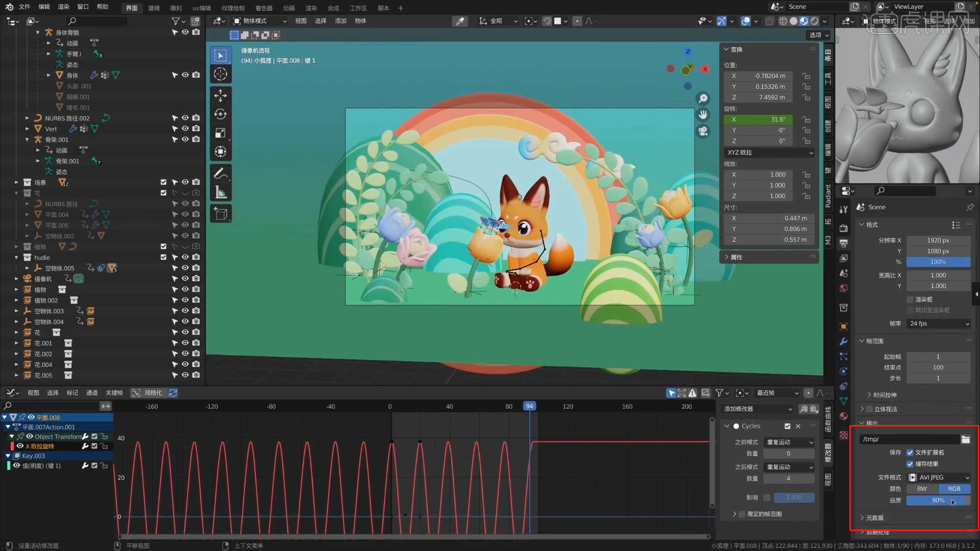
Task: Click the viewport zoom magnifier icon
Action: tap(703, 98)
